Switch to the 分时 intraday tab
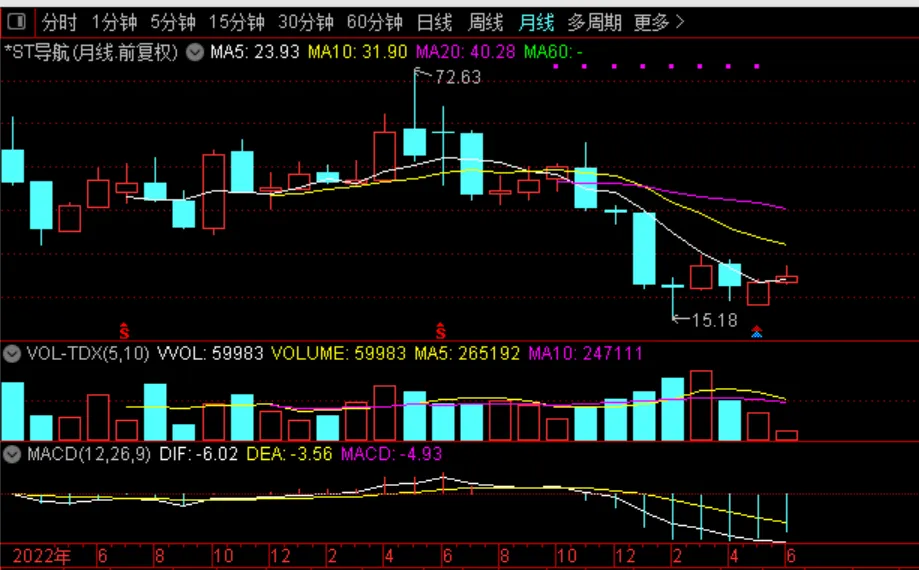The height and width of the screenshot is (570, 919). click(59, 22)
